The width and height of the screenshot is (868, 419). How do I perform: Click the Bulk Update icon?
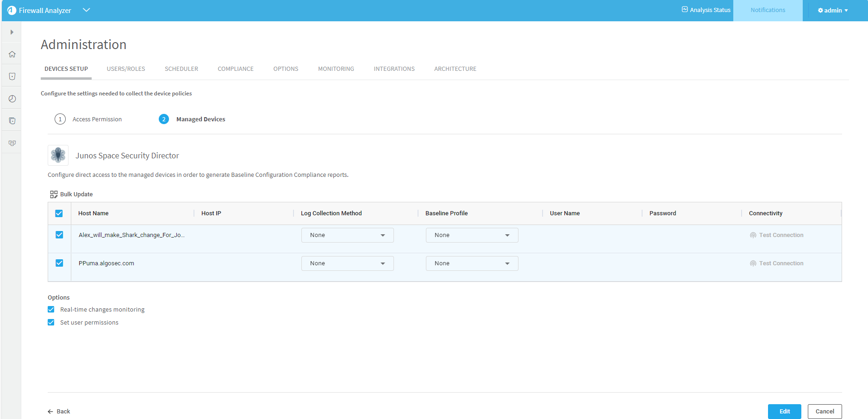pyautogui.click(x=54, y=194)
